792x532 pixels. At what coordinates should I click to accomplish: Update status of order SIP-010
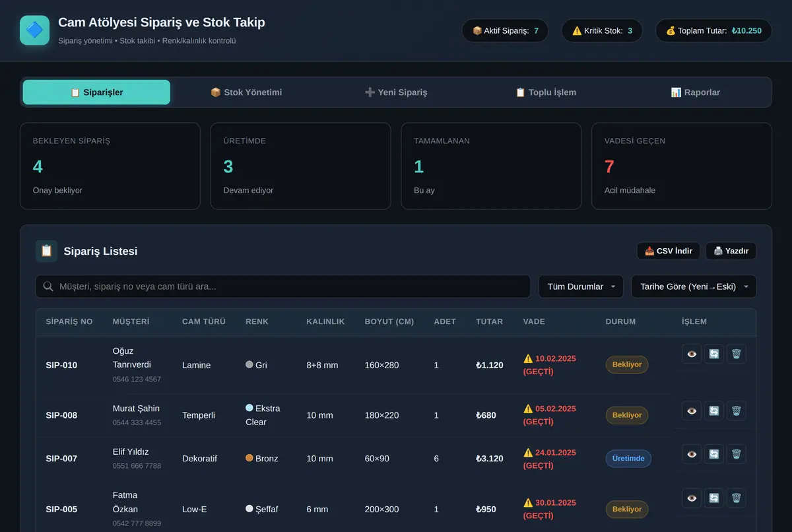(714, 354)
